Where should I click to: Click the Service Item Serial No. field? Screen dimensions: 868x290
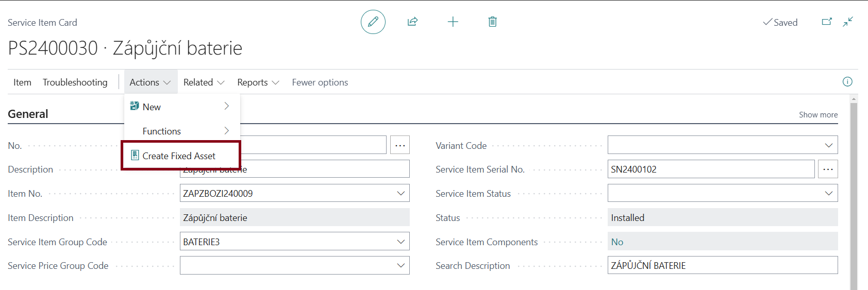[x=711, y=169]
